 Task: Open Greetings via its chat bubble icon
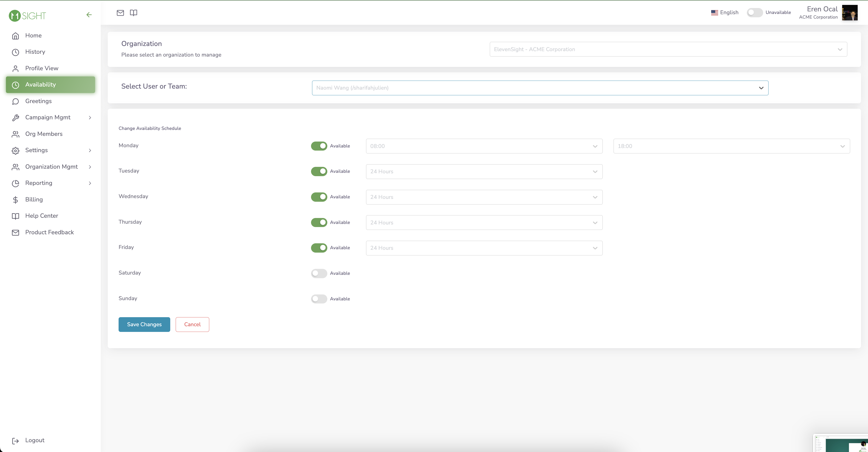pos(16,101)
